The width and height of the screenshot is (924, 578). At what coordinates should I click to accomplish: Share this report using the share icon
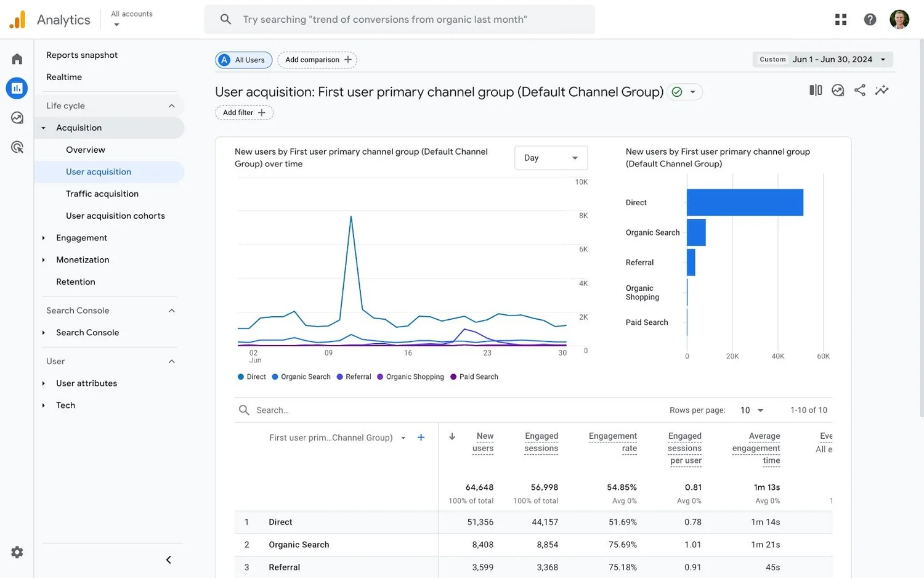[x=860, y=90]
